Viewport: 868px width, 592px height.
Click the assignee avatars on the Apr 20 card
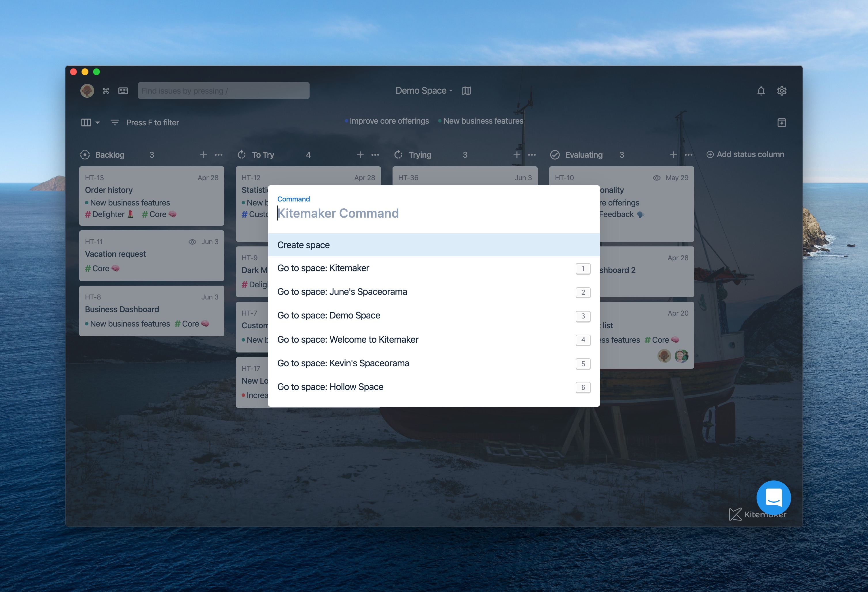click(x=673, y=356)
